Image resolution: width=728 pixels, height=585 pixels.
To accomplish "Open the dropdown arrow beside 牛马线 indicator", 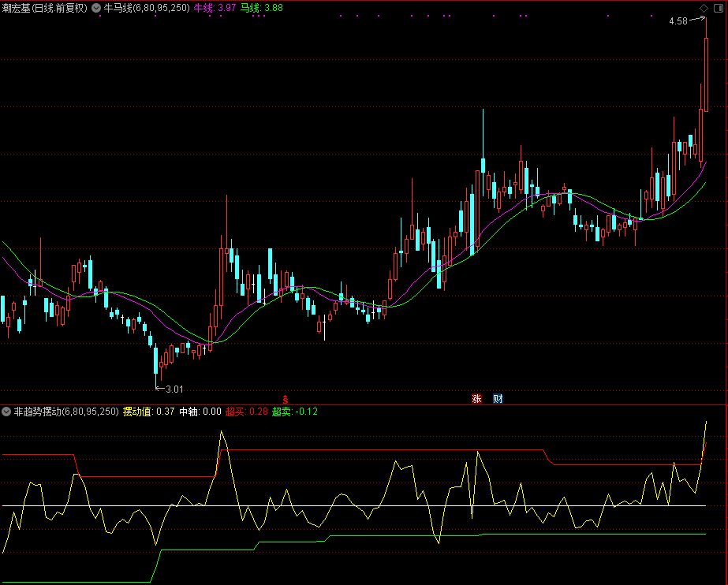I will (96, 8).
